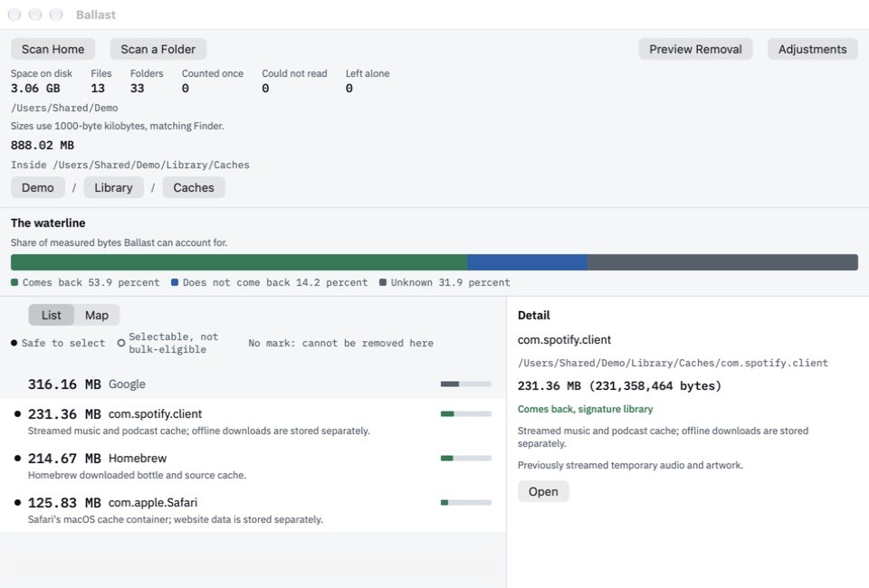The image size is (869, 588).
Task: Go to the Demo breadcrumb folder
Action: click(38, 187)
